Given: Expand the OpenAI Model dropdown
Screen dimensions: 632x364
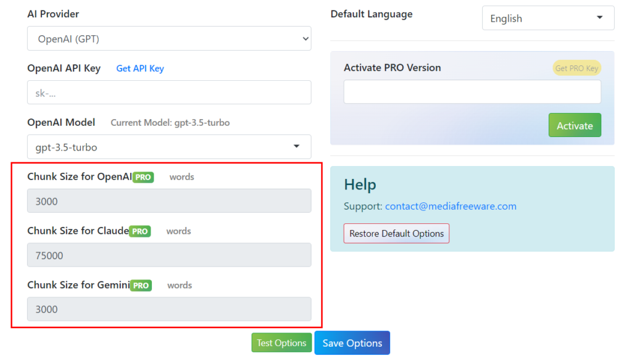Looking at the screenshot, I should [x=169, y=147].
